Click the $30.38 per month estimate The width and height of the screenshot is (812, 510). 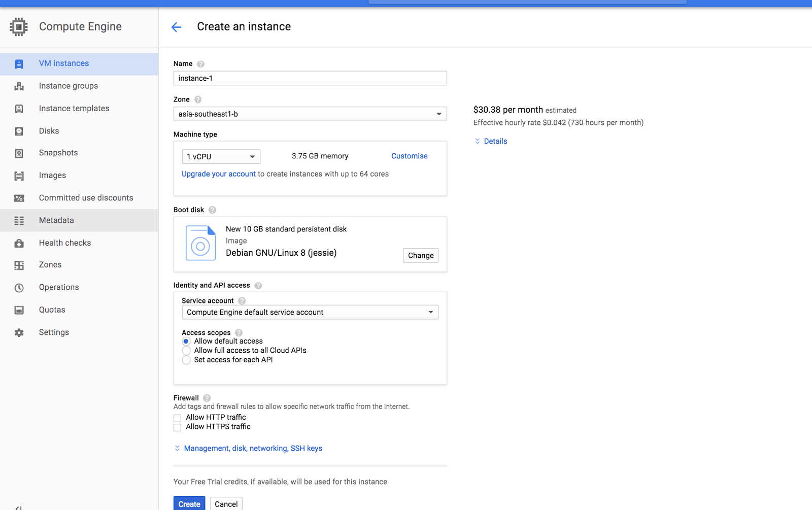(508, 110)
